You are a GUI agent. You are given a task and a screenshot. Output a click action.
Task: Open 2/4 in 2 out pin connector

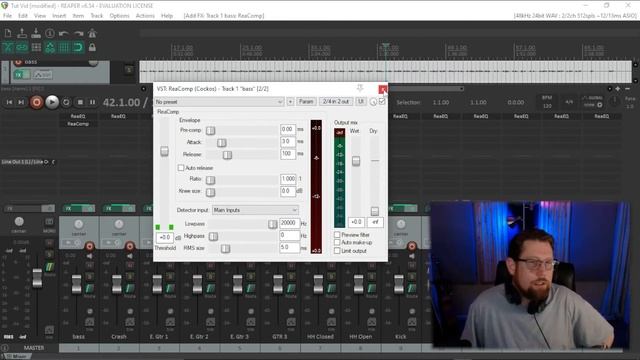pyautogui.click(x=336, y=101)
